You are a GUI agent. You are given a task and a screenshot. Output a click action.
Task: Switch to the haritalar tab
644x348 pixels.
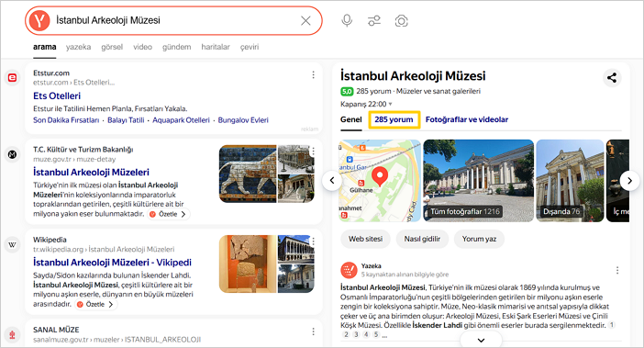pos(216,47)
